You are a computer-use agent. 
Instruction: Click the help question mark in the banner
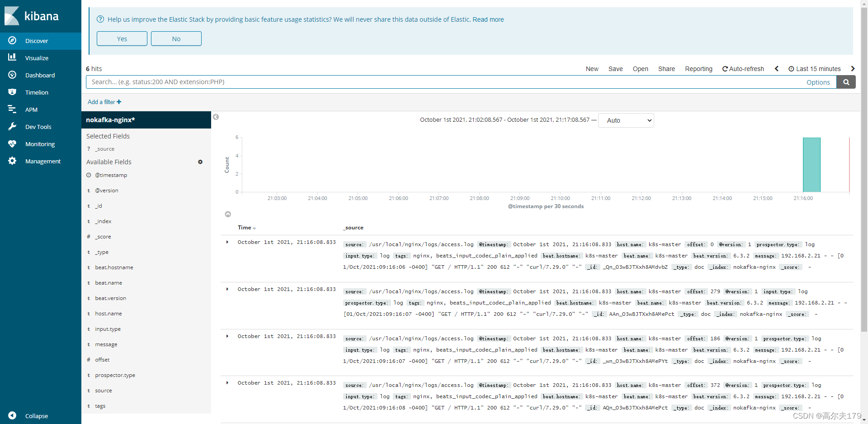coord(99,19)
